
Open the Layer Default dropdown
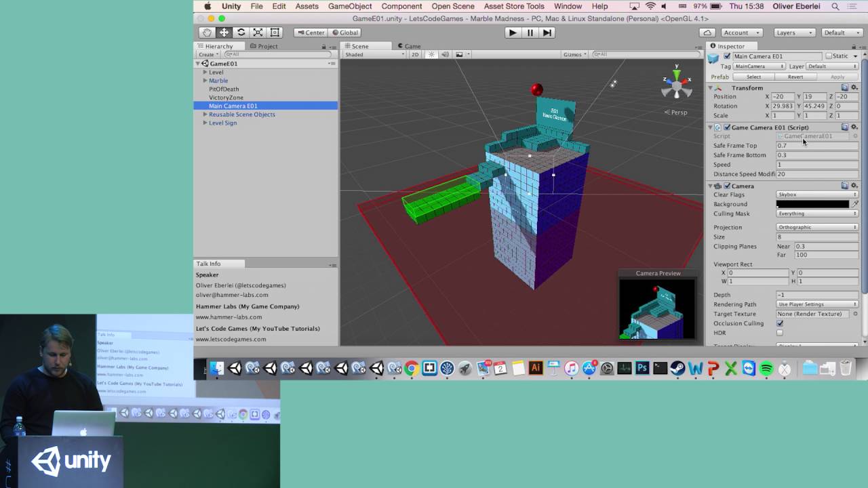tap(833, 66)
